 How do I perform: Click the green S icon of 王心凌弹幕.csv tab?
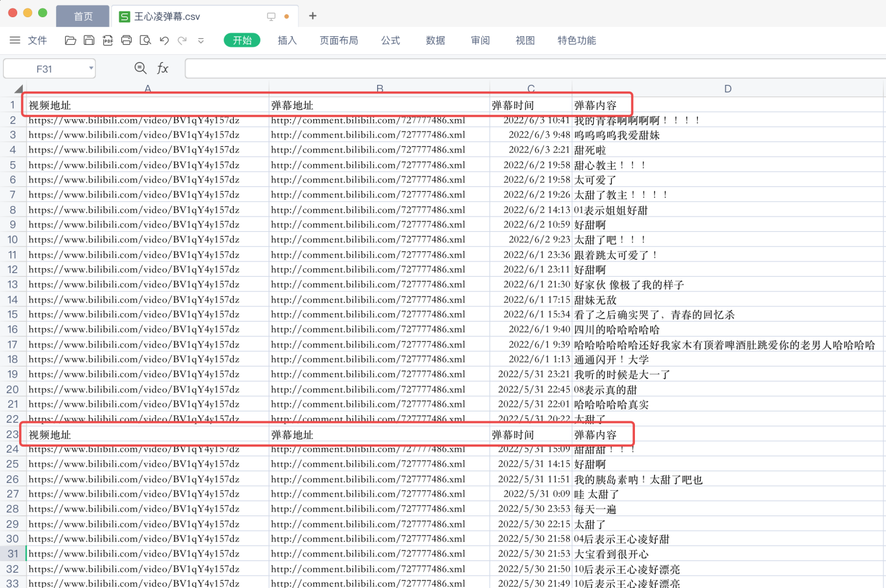[124, 17]
